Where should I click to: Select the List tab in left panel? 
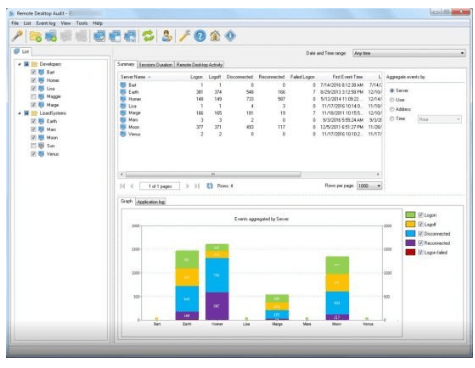(x=22, y=51)
